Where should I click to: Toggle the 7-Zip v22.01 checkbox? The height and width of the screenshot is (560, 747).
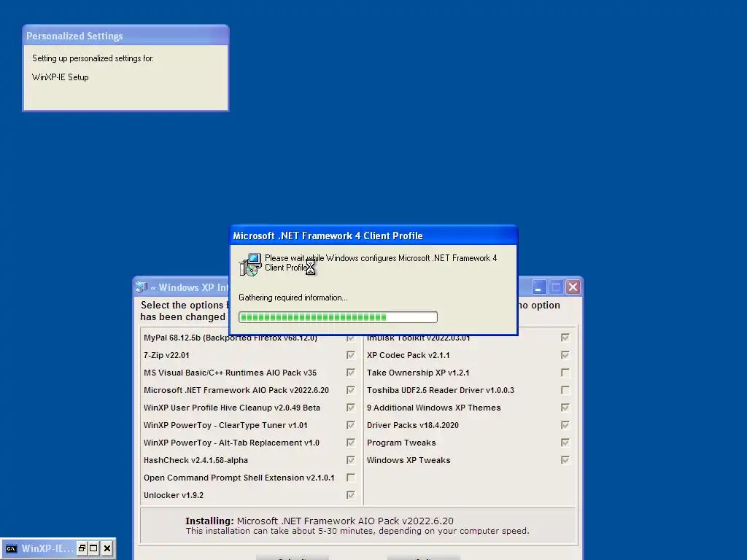tap(351, 355)
